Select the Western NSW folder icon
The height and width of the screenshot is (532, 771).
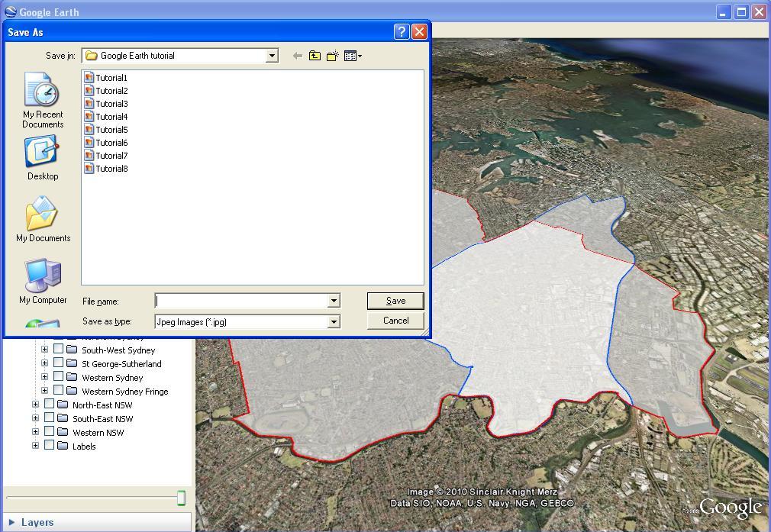pyautogui.click(x=63, y=432)
